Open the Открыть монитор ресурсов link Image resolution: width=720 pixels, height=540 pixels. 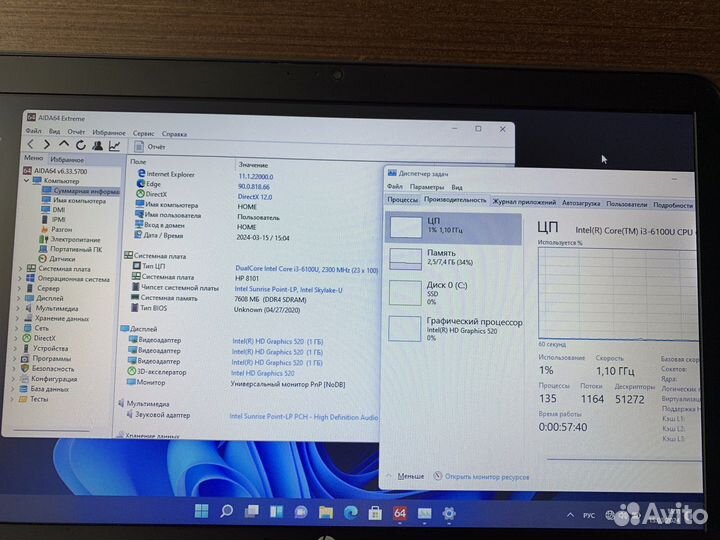(481, 477)
